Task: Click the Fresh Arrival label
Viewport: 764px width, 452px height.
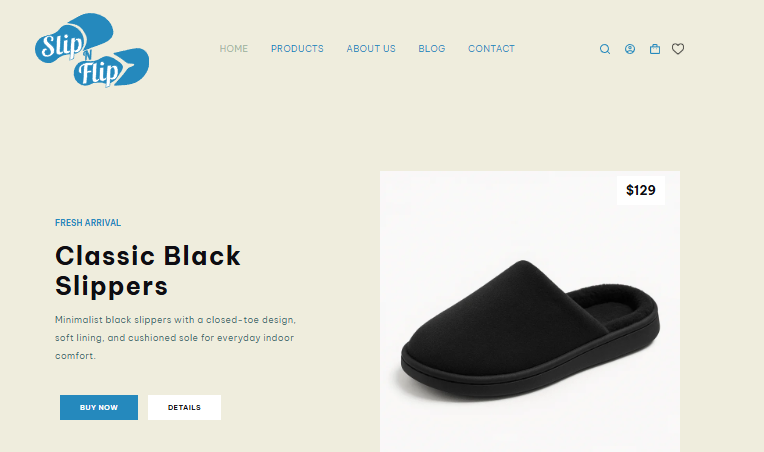Action: tap(88, 223)
